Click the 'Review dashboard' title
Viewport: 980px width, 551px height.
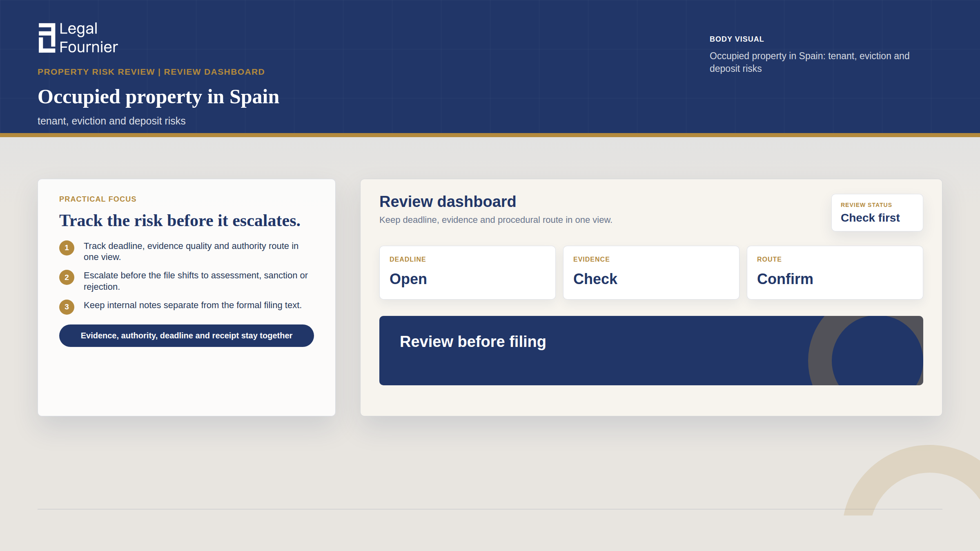[448, 202]
